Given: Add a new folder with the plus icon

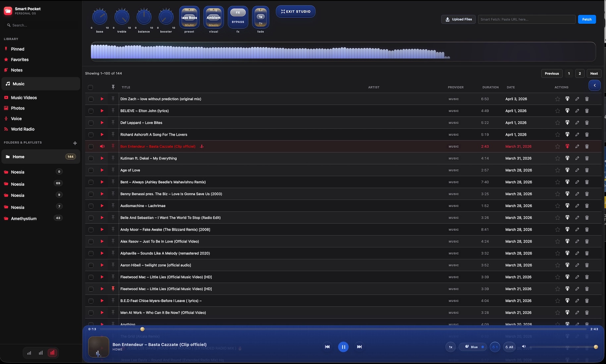Looking at the screenshot, I should point(75,143).
